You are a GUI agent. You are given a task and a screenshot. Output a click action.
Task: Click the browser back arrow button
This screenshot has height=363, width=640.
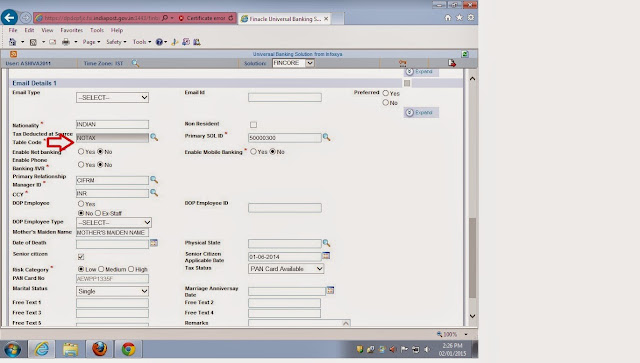click(x=9, y=18)
